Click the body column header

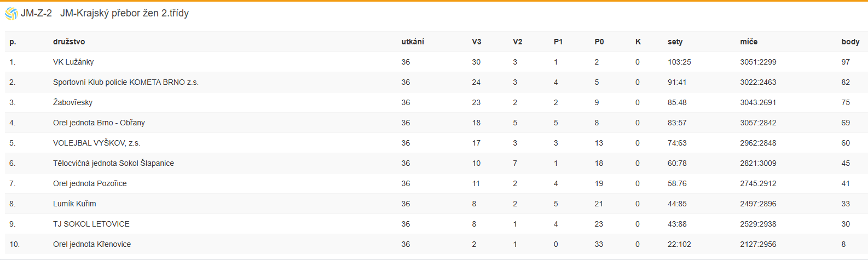[x=850, y=42]
